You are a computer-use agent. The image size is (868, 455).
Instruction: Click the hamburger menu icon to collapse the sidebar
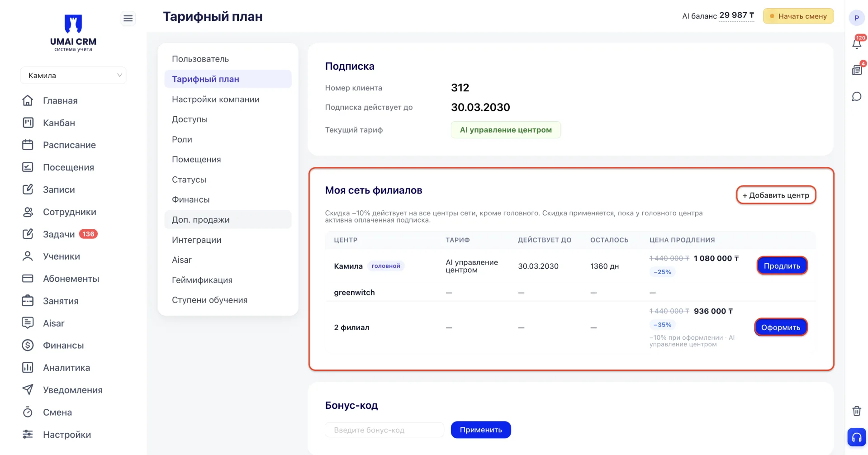(128, 18)
